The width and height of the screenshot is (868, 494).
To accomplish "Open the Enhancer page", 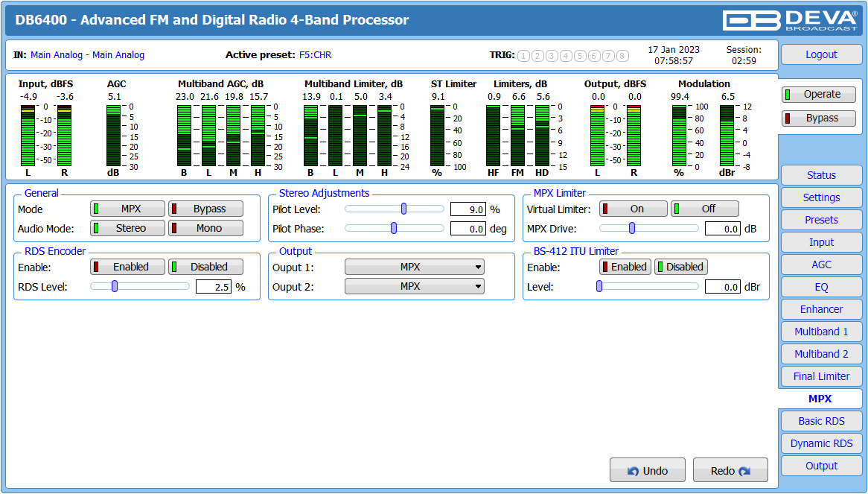I will [x=822, y=309].
